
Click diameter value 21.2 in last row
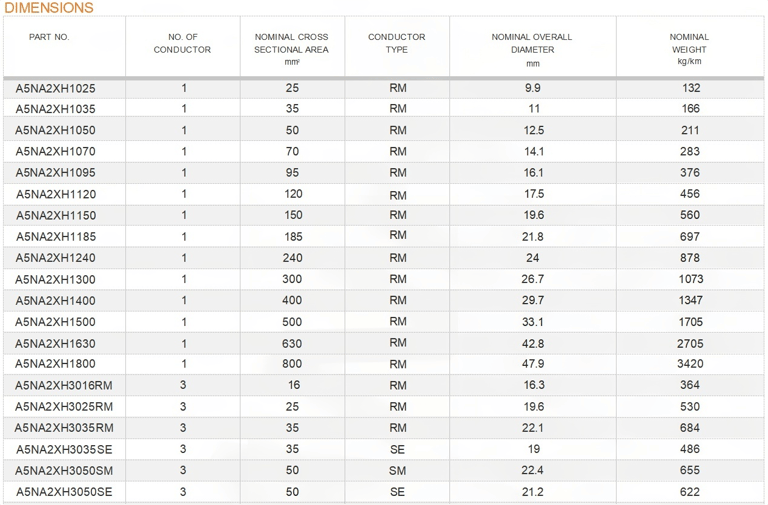click(x=533, y=492)
